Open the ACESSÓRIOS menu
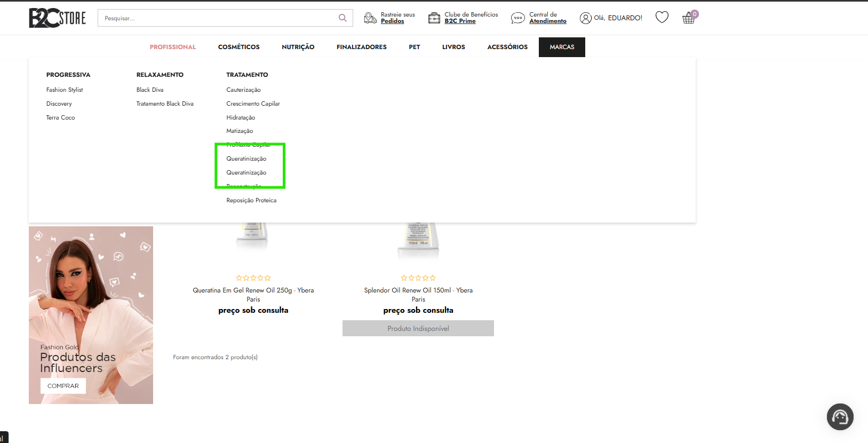Viewport: 868px width, 443px height. [507, 47]
